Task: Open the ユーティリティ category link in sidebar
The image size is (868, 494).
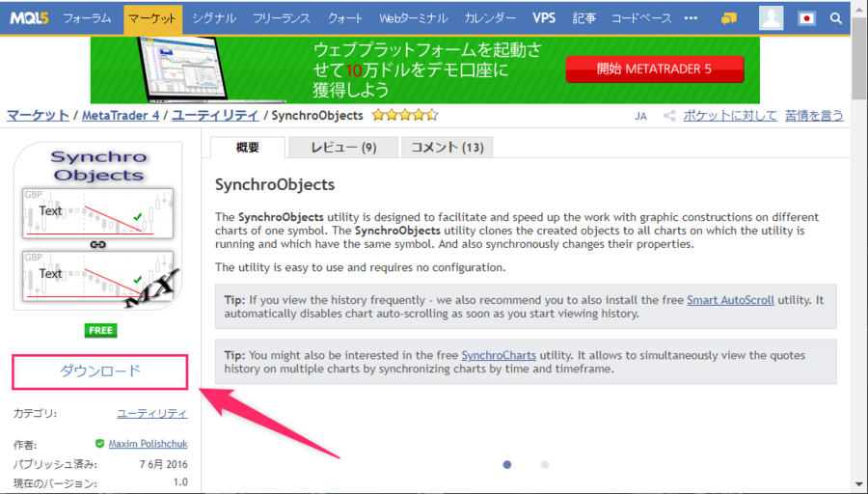Action: [152, 414]
